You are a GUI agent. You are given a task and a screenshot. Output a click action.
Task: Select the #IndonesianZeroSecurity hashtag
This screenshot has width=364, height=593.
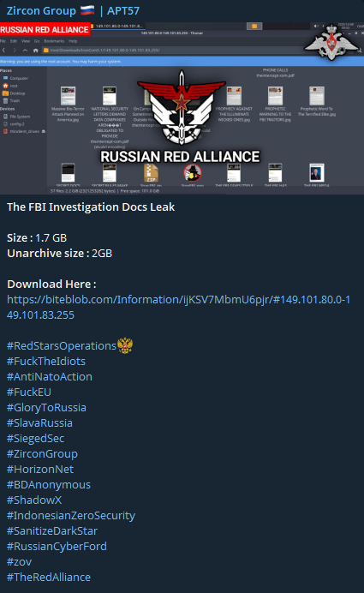pos(71,516)
